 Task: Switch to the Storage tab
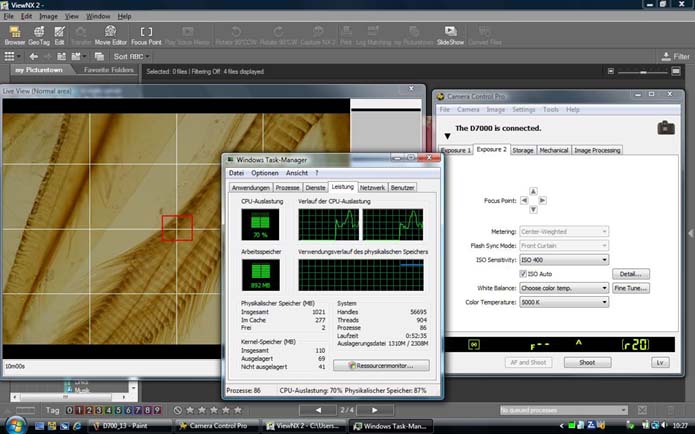click(x=523, y=150)
